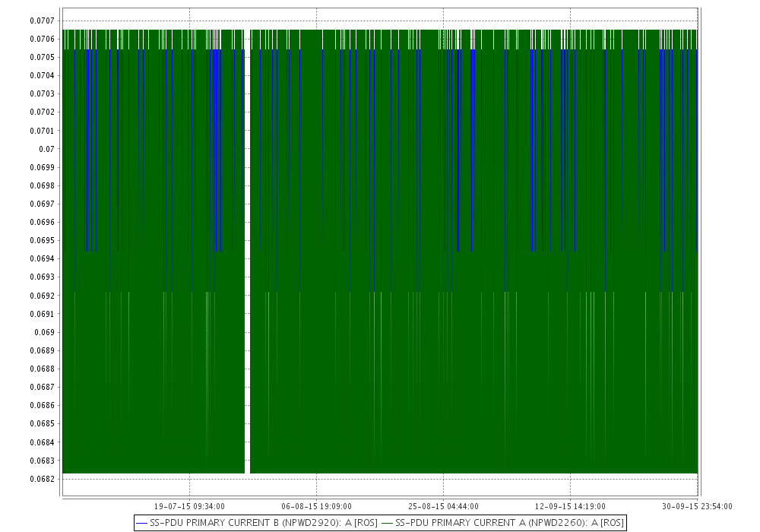
Task: Click green line swatch in legend
Action: (388, 524)
